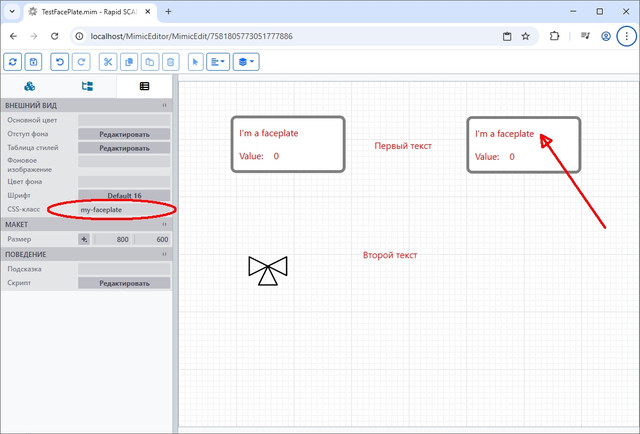Collapse the ВНЕШНИЙ ВИД section
Screen dimensions: 640x434
(x=164, y=105)
